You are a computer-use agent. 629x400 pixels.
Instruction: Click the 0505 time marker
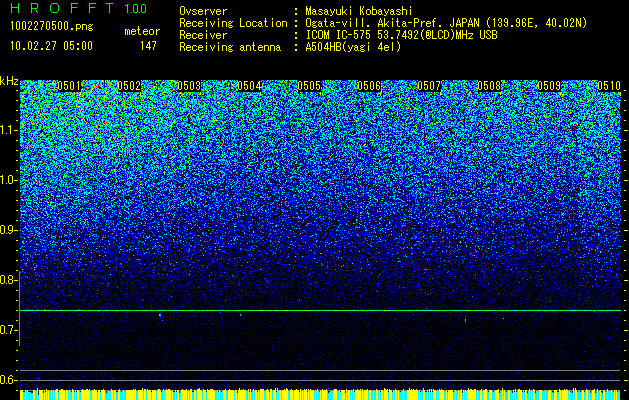pyautogui.click(x=309, y=86)
